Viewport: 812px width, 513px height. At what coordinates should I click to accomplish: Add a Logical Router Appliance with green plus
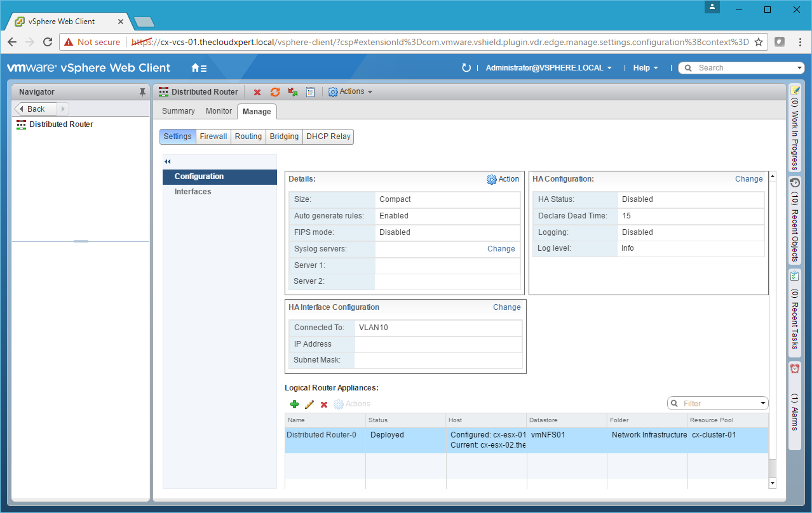click(x=294, y=404)
